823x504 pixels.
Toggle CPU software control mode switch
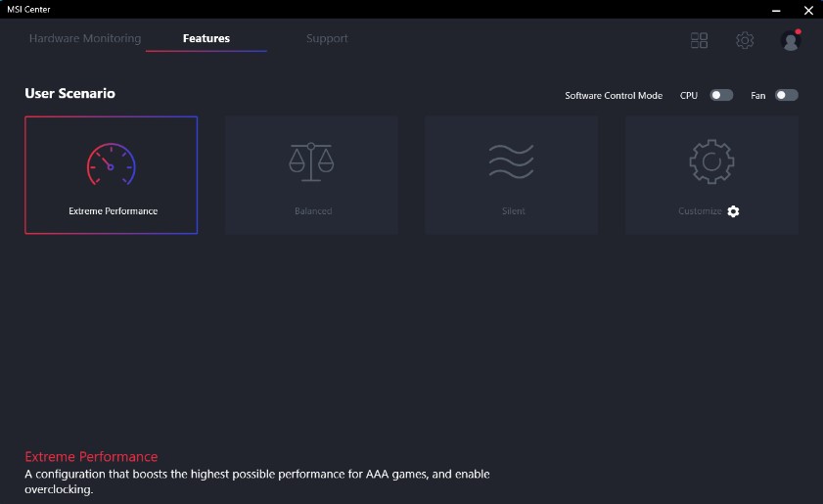pos(721,95)
